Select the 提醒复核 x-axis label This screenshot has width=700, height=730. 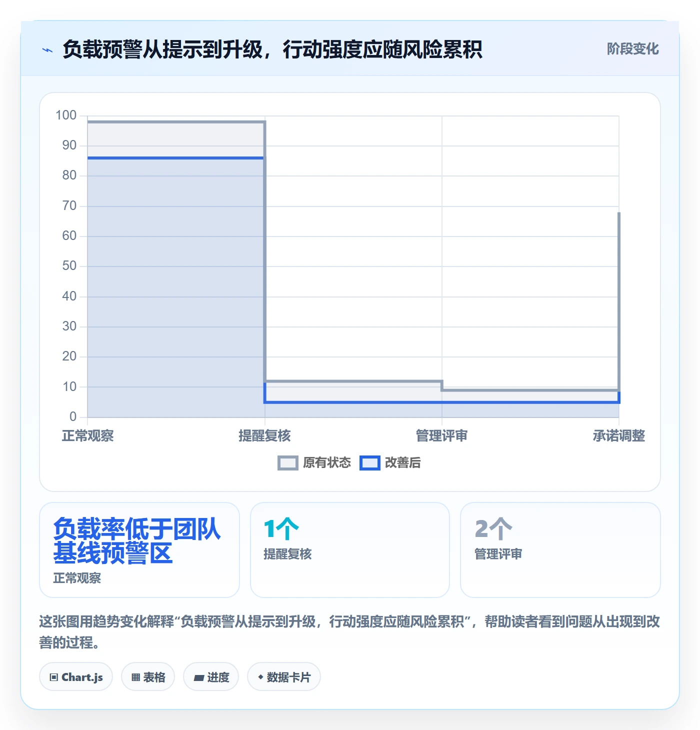[x=264, y=436]
